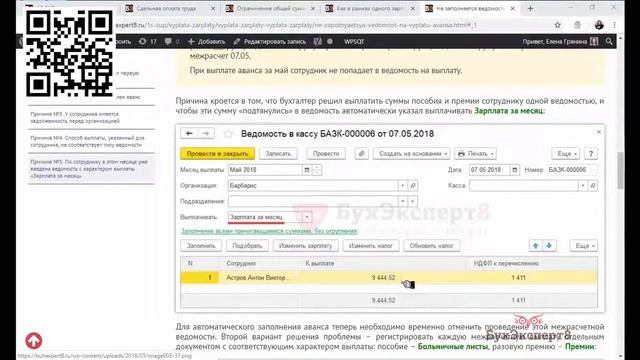Image resolution: width=640 pixels, height=360 pixels.
Task: Open the help question mark button
Action: pyautogui.click(x=591, y=153)
